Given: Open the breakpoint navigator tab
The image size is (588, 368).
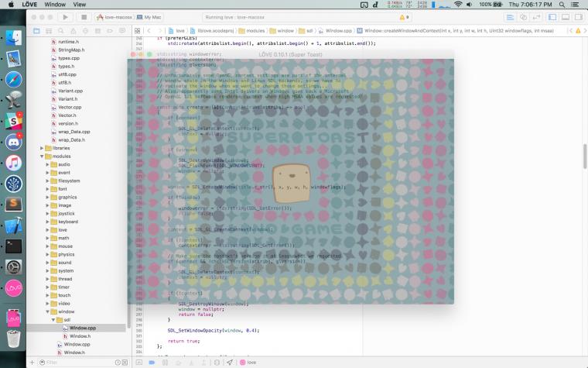Looking at the screenshot, I should [x=110, y=31].
